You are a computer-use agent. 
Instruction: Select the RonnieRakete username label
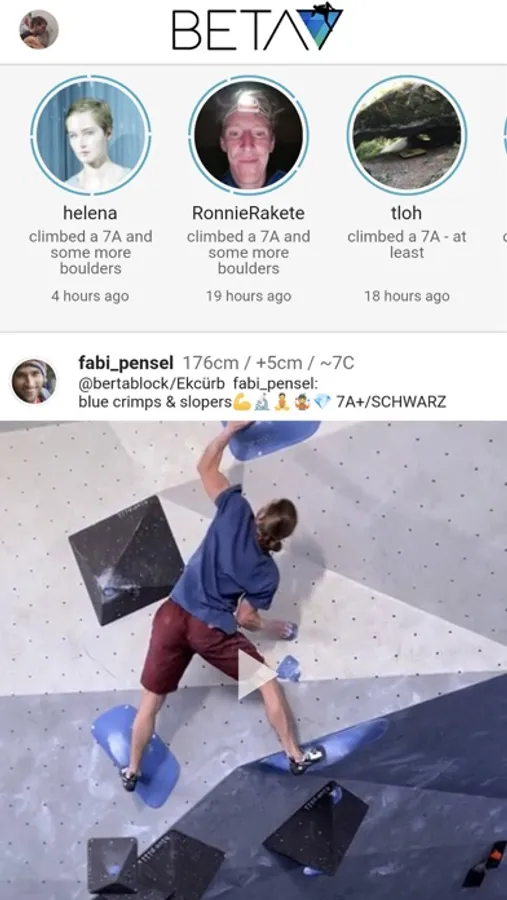point(249,213)
